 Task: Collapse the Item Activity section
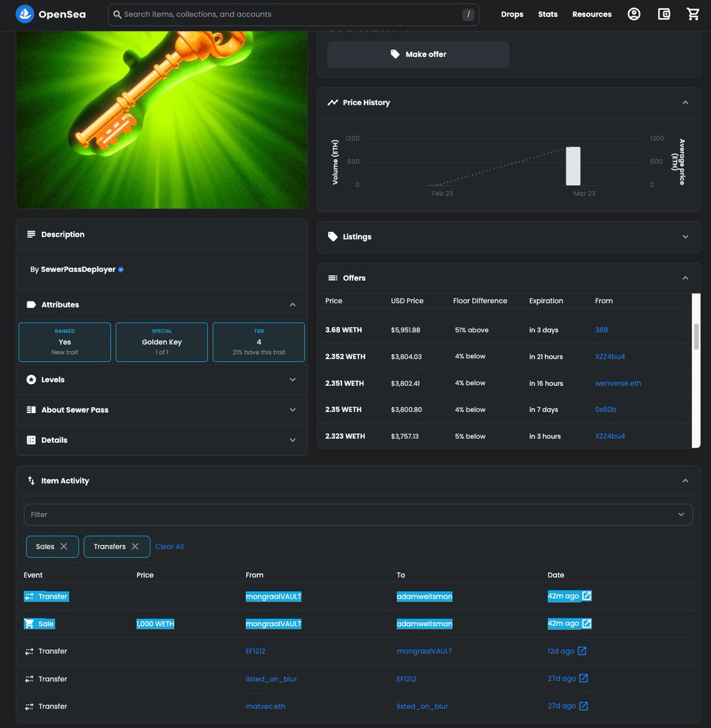(x=686, y=480)
